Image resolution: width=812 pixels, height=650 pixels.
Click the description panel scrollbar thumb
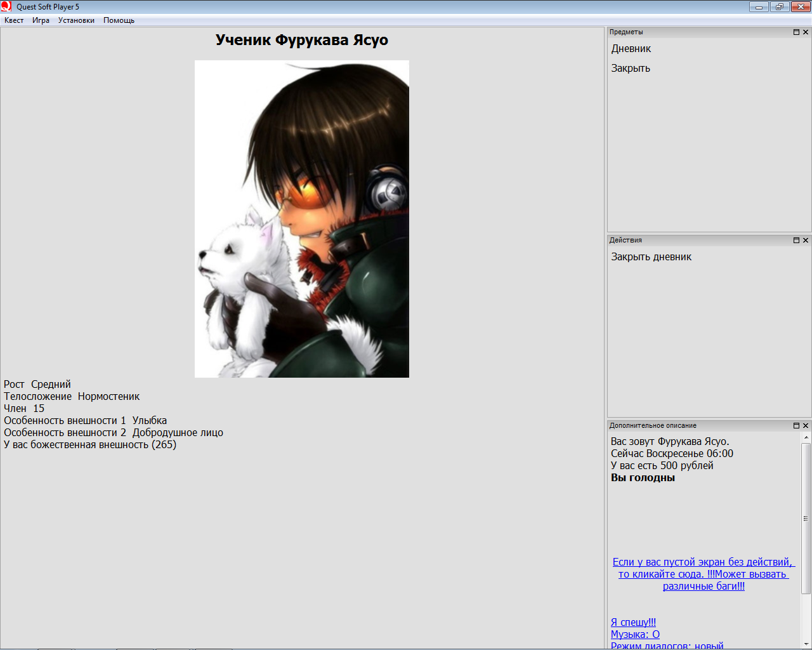[806, 519]
